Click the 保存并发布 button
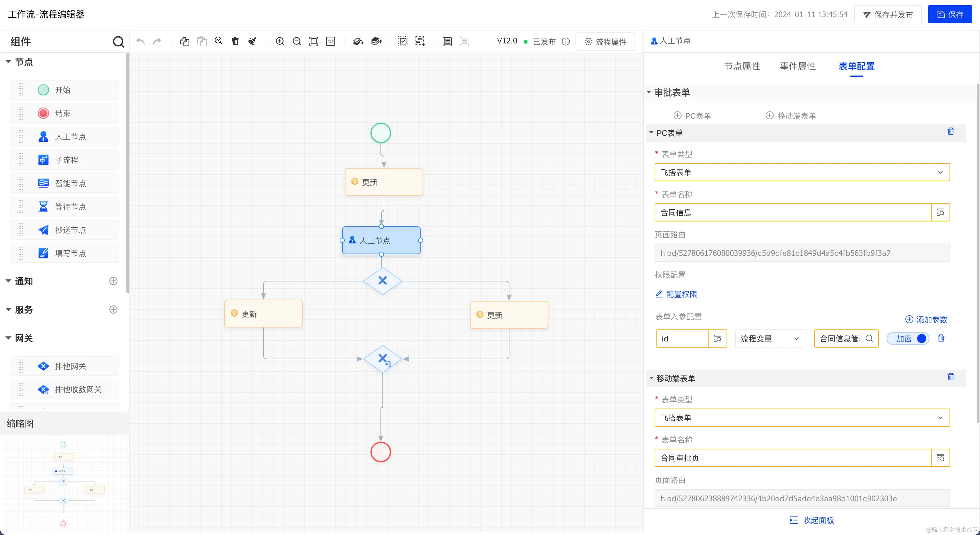 pyautogui.click(x=888, y=15)
